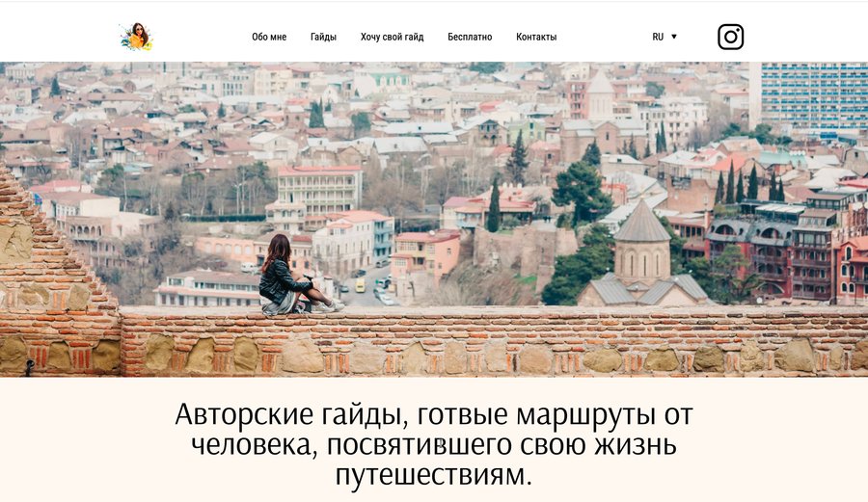Open the Instagram profile icon
Image resolution: width=868 pixels, height=502 pixels.
(730, 37)
